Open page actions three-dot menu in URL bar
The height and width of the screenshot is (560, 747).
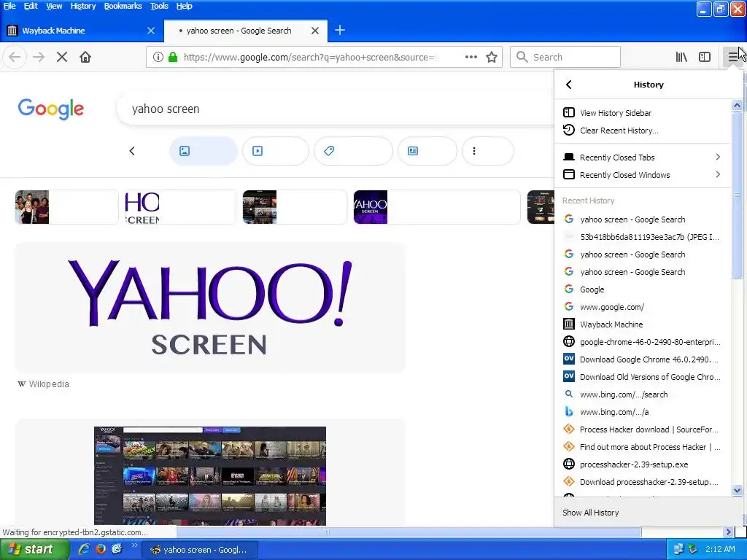(x=471, y=57)
